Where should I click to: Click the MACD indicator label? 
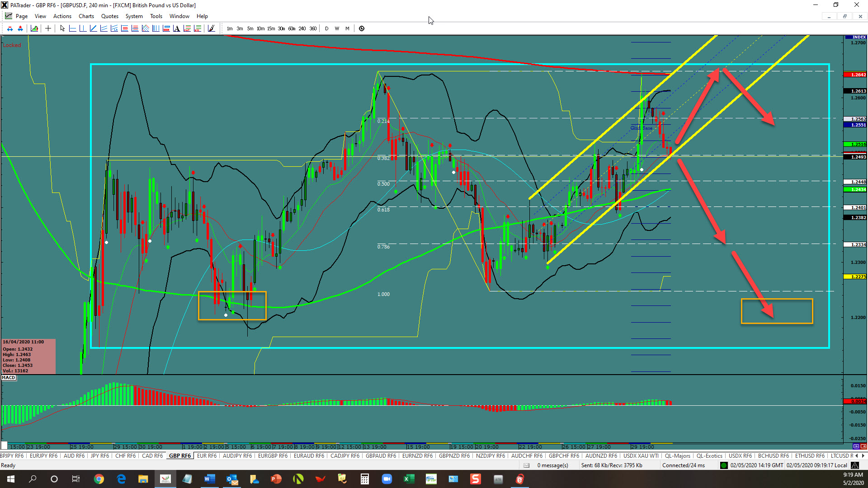point(9,378)
